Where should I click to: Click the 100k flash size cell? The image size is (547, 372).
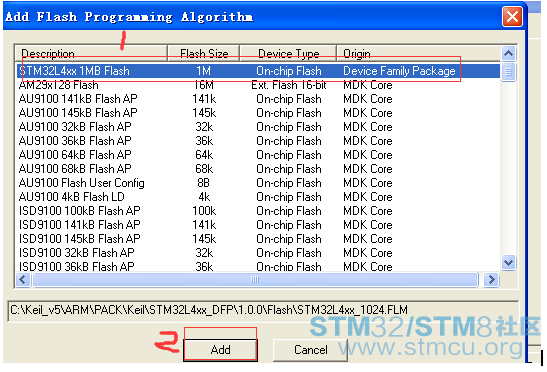204,211
